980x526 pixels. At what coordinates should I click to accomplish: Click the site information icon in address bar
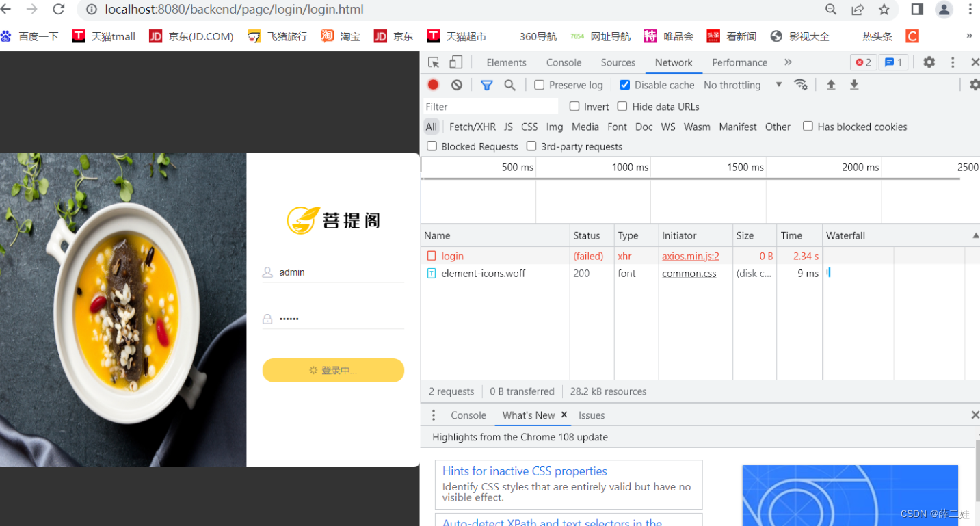tap(92, 10)
